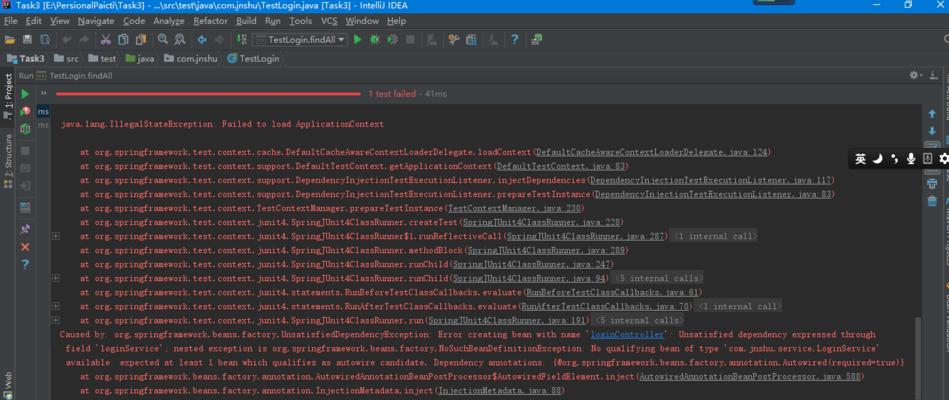Viewport: 949px width, 400px height.
Task: Open TestContextManager.java:230 link
Action: 514,209
